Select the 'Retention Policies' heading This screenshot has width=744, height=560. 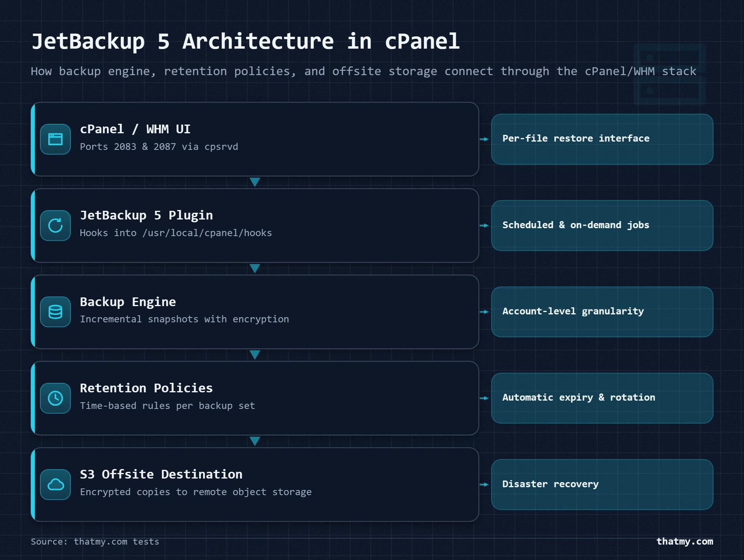[146, 388]
